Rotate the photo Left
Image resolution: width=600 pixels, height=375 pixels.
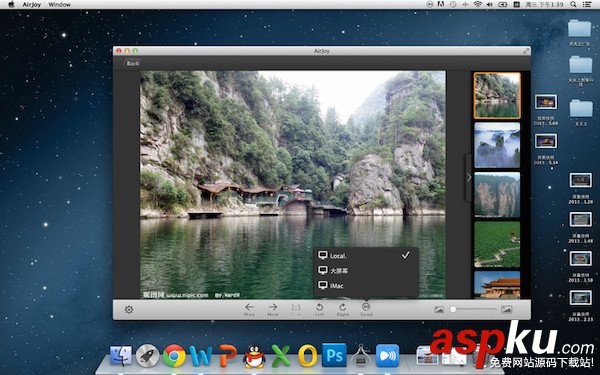[320, 310]
